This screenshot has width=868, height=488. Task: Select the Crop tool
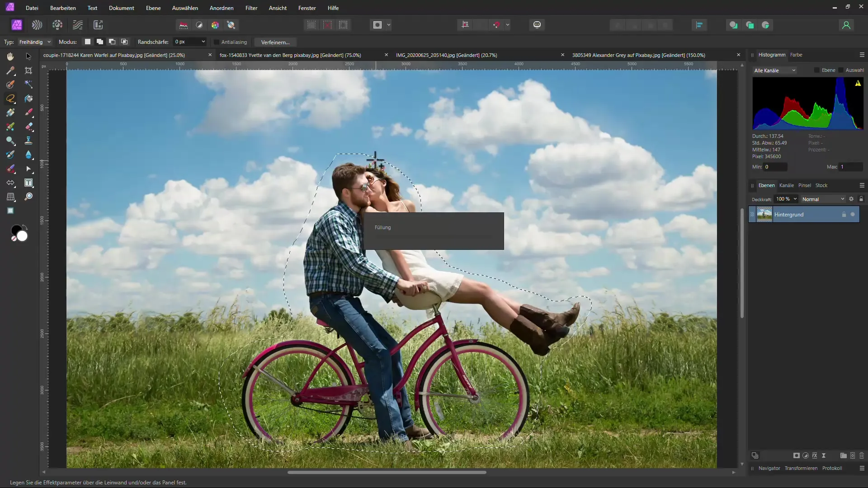(x=28, y=70)
